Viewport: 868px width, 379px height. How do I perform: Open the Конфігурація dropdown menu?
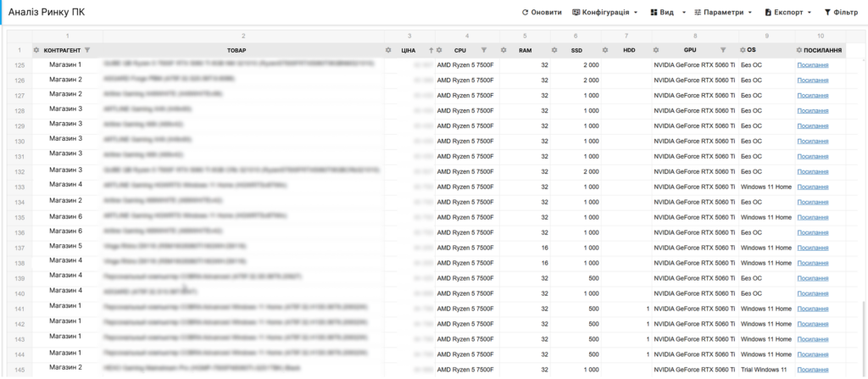(x=604, y=12)
